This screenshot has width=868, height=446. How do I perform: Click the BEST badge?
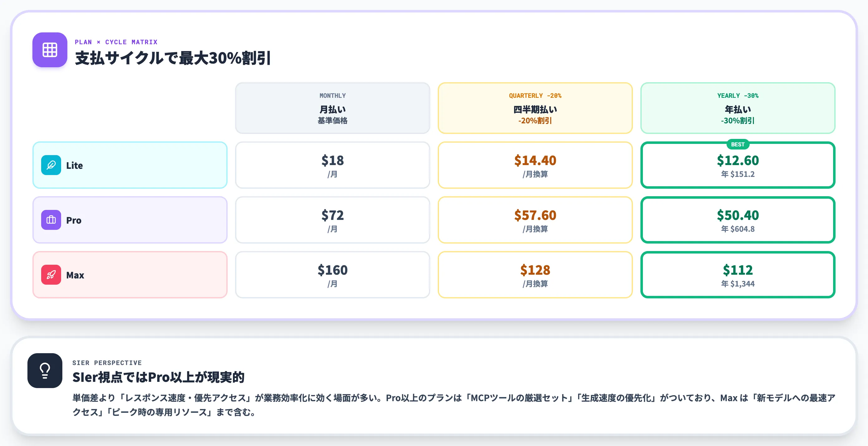738,145
